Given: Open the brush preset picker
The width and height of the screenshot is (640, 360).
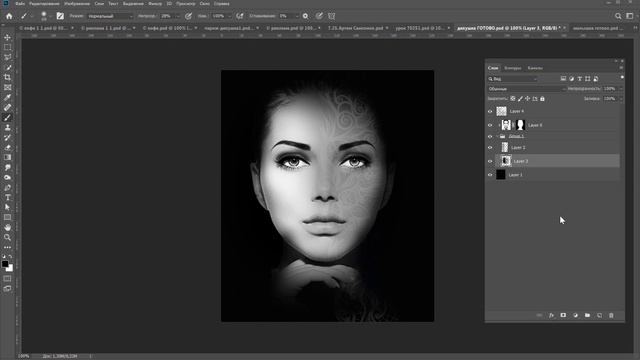Looking at the screenshot, I should 44,16.
